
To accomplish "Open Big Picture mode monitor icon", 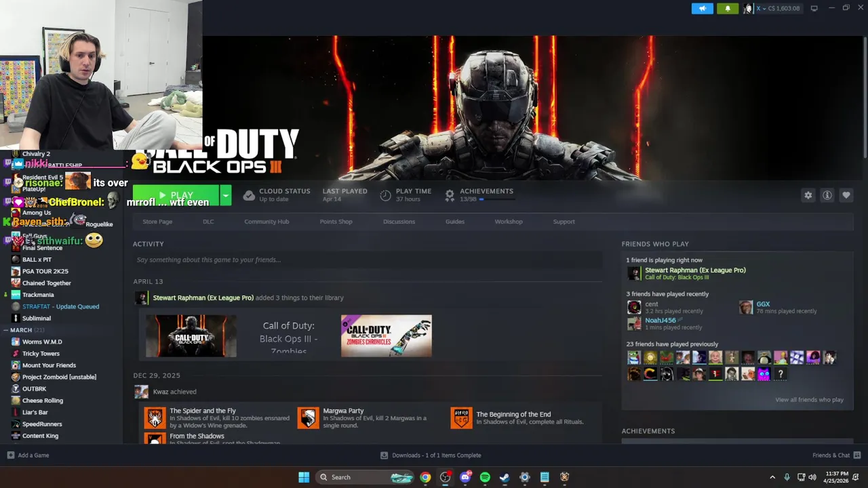I will pyautogui.click(x=814, y=8).
